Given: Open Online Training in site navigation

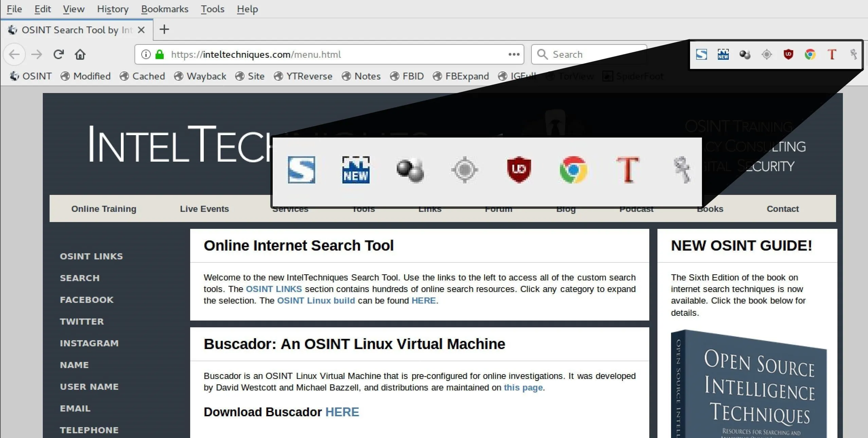Looking at the screenshot, I should 104,209.
